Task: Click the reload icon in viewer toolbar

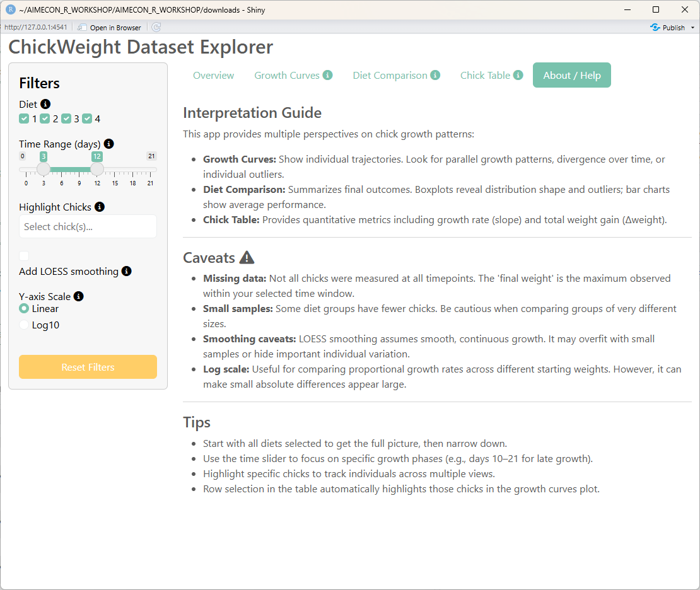Action: coord(156,27)
